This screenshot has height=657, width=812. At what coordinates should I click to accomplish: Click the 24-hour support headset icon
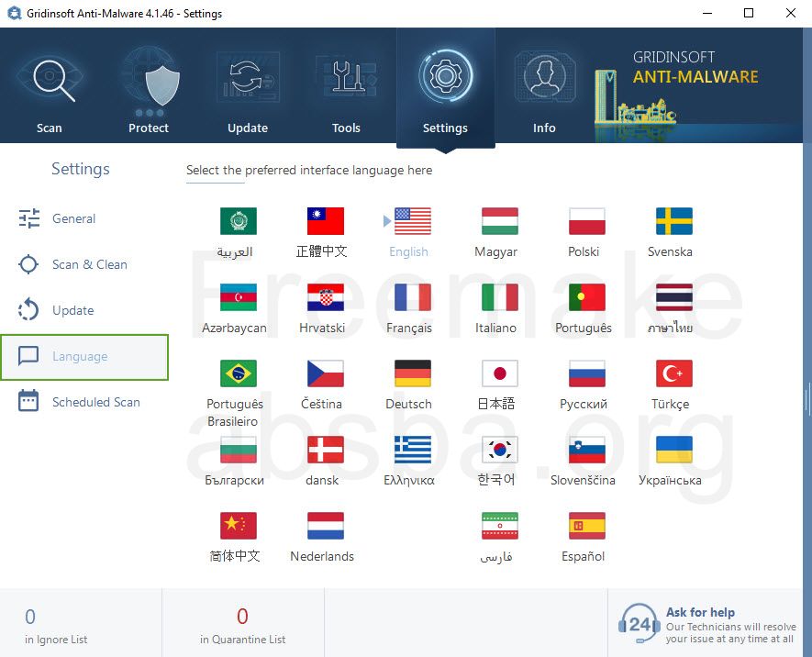point(639,624)
